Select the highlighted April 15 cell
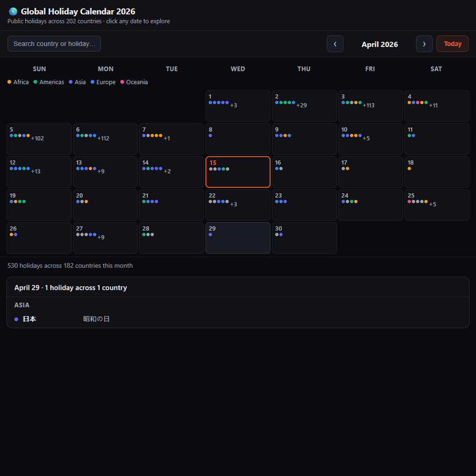Viewport: 476px width, 476px height. pos(237,172)
